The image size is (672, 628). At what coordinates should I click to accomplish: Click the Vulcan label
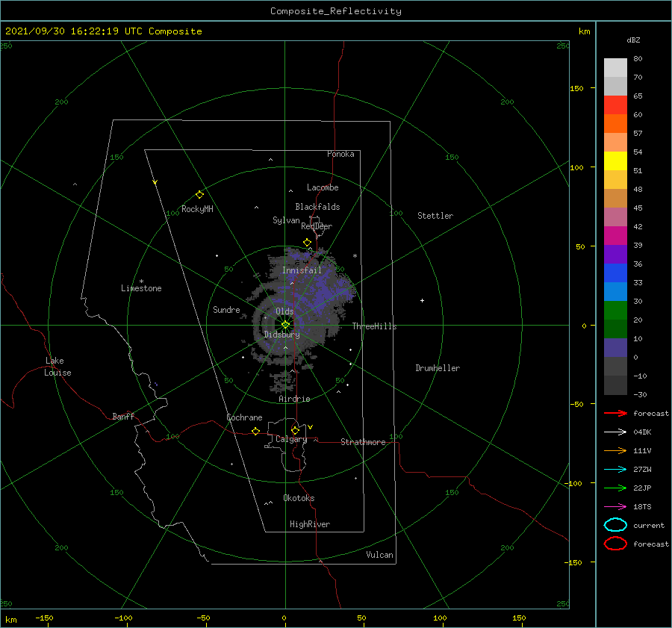[x=379, y=555]
